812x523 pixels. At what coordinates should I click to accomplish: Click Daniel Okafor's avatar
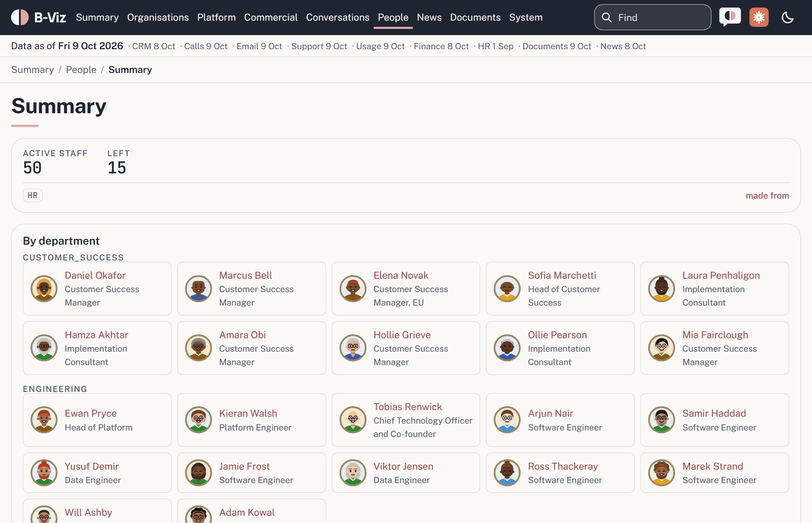tap(44, 289)
